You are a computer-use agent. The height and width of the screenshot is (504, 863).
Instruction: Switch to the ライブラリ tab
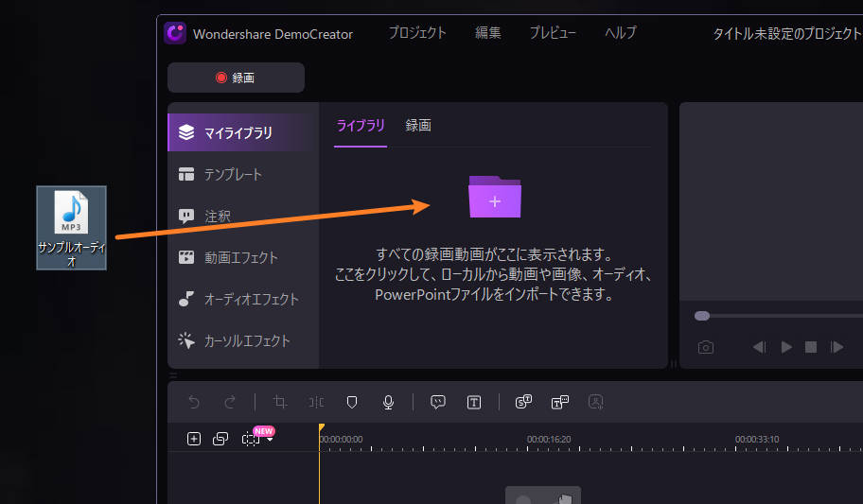point(361,126)
